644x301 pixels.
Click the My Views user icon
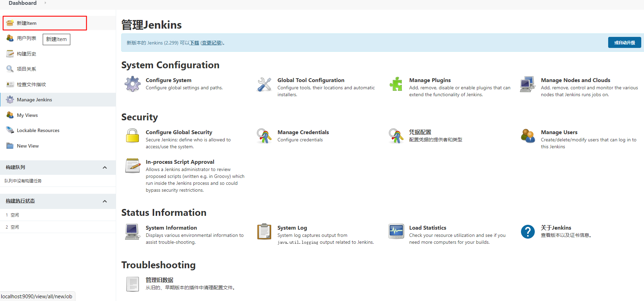10,115
